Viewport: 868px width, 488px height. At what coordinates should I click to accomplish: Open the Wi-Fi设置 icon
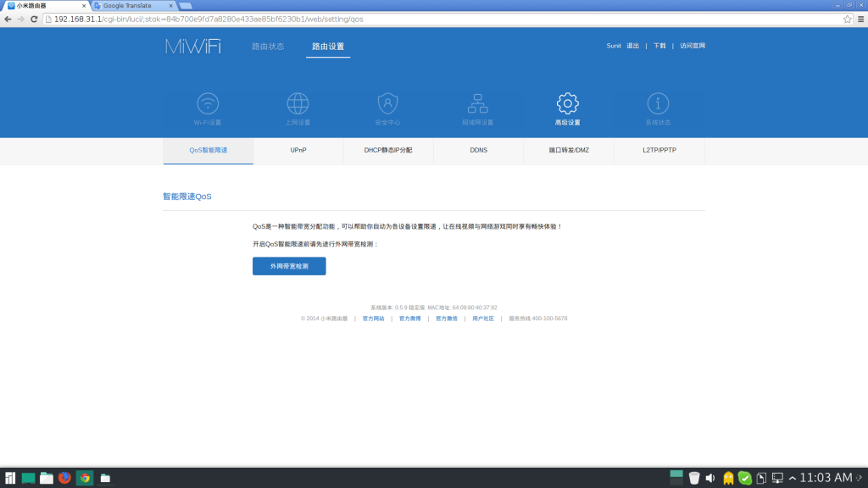[x=208, y=104]
